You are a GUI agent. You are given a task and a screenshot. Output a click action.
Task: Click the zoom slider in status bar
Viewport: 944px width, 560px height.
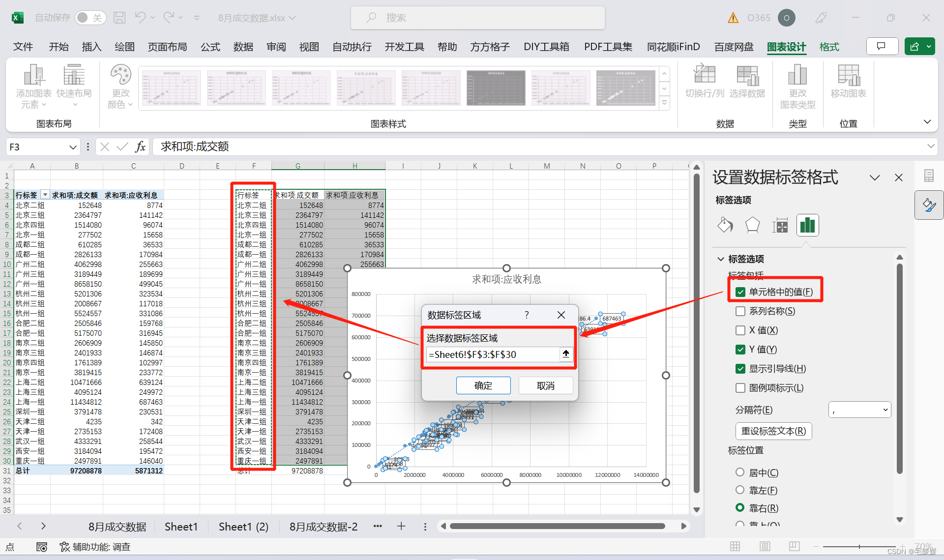tap(859, 546)
